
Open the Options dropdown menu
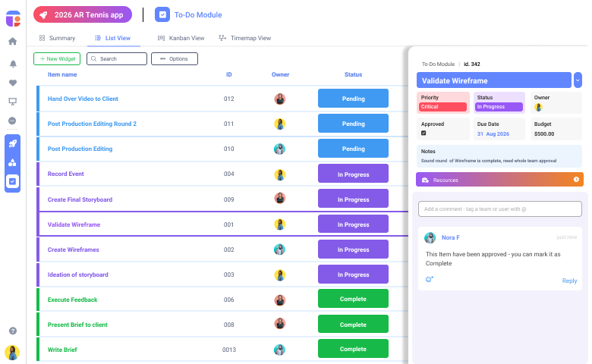174,58
